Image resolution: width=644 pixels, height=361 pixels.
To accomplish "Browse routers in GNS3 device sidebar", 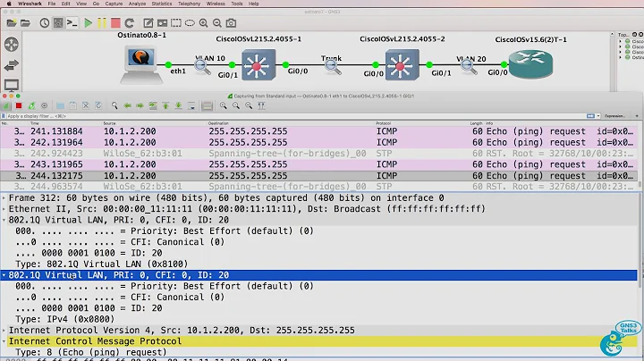I will tap(12, 45).
